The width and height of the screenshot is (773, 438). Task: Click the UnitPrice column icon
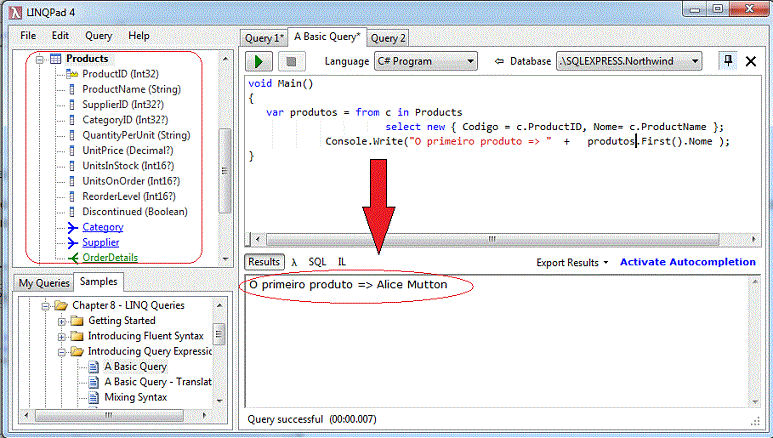72,150
